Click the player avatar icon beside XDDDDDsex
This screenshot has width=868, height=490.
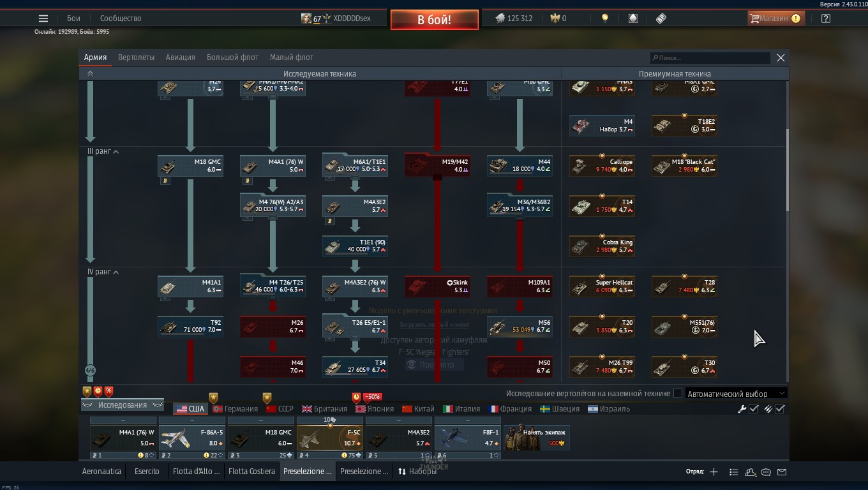point(306,19)
